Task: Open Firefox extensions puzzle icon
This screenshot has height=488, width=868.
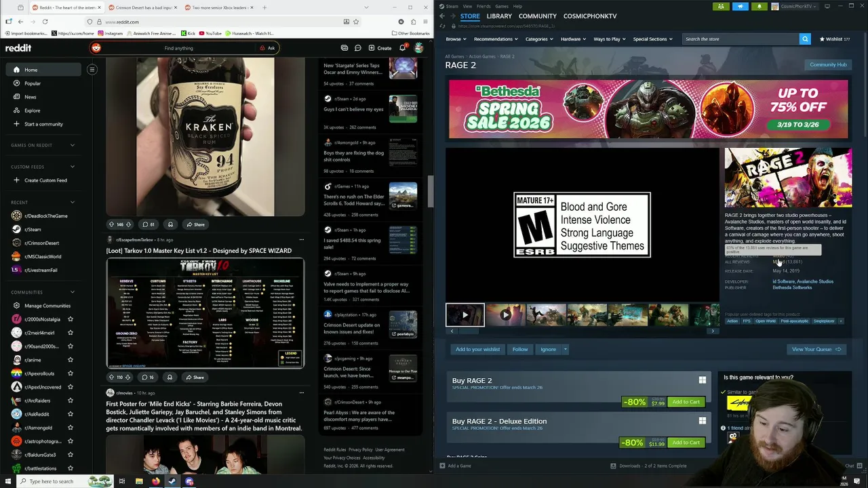Action: 413,22
